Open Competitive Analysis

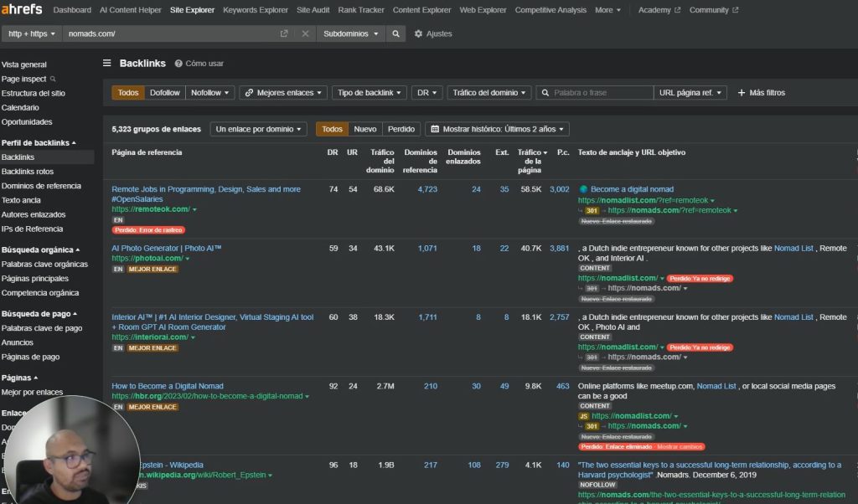pos(550,10)
